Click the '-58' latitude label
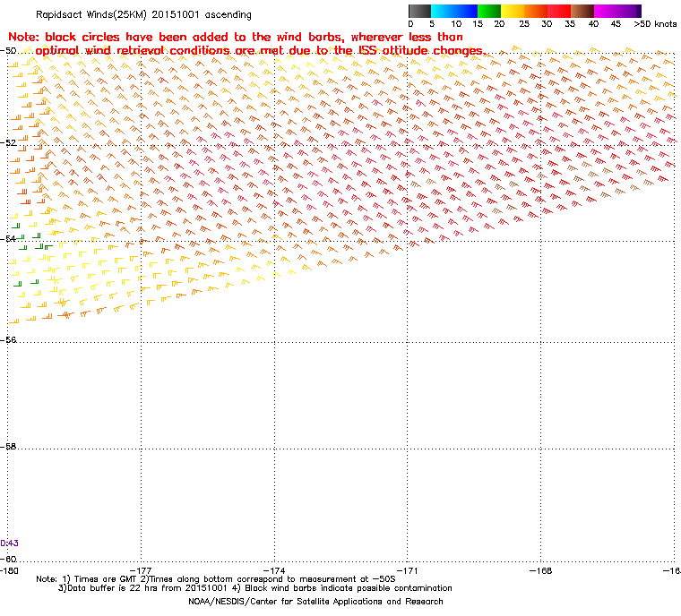Image resolution: width=681 pixels, height=616 pixels. click(x=8, y=446)
